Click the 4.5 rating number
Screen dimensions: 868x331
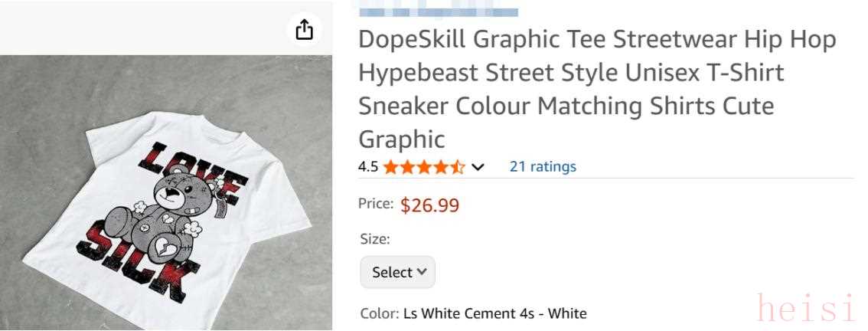(368, 167)
